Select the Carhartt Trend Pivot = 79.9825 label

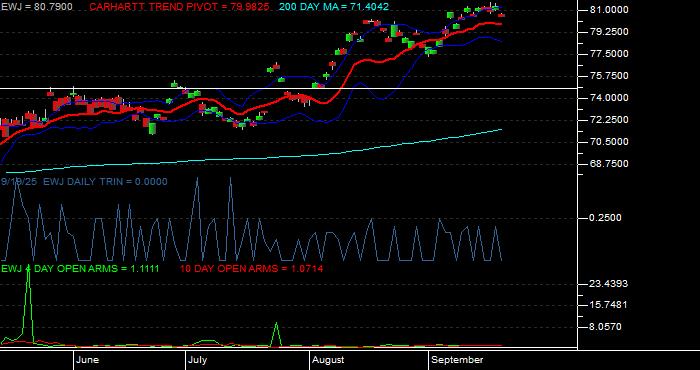(179, 7)
